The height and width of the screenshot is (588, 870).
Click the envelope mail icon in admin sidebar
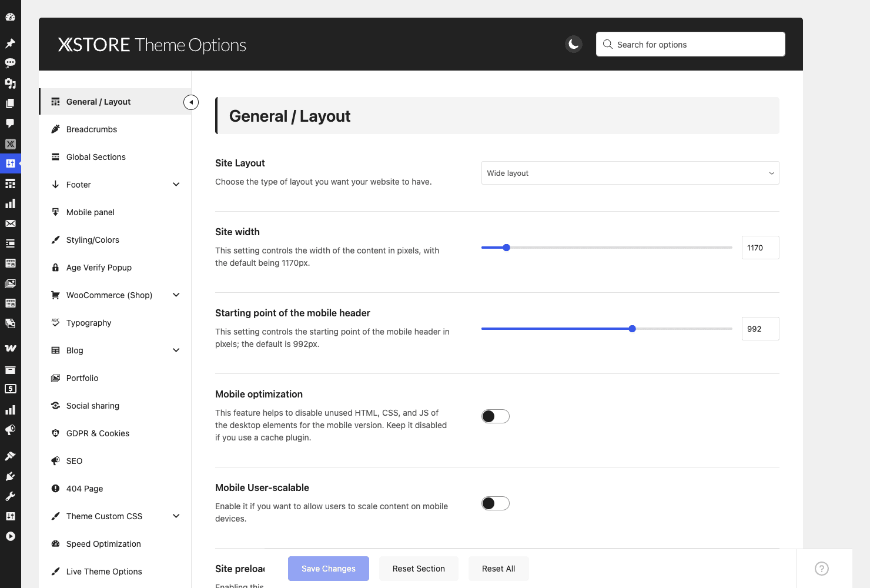point(10,223)
